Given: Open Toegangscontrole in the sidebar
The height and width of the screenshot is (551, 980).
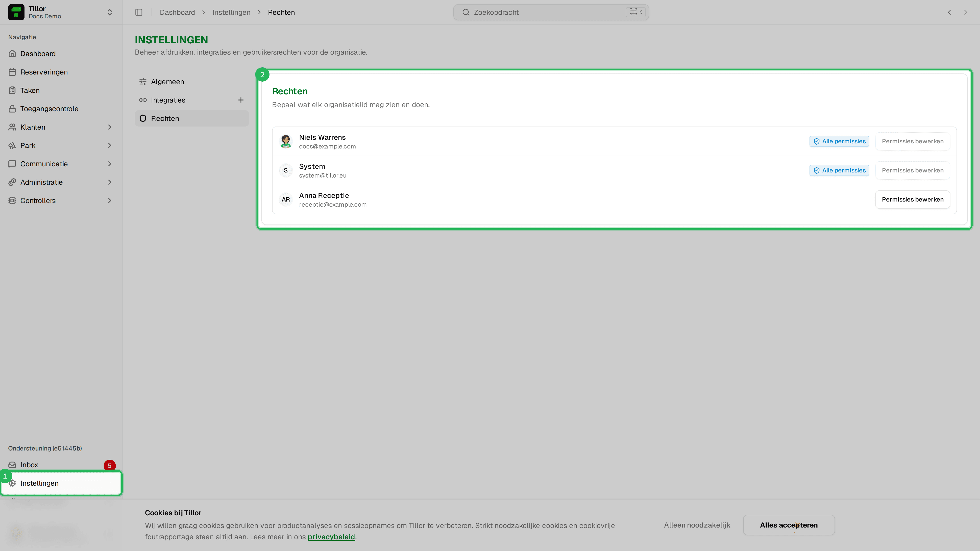Looking at the screenshot, I should (x=61, y=109).
